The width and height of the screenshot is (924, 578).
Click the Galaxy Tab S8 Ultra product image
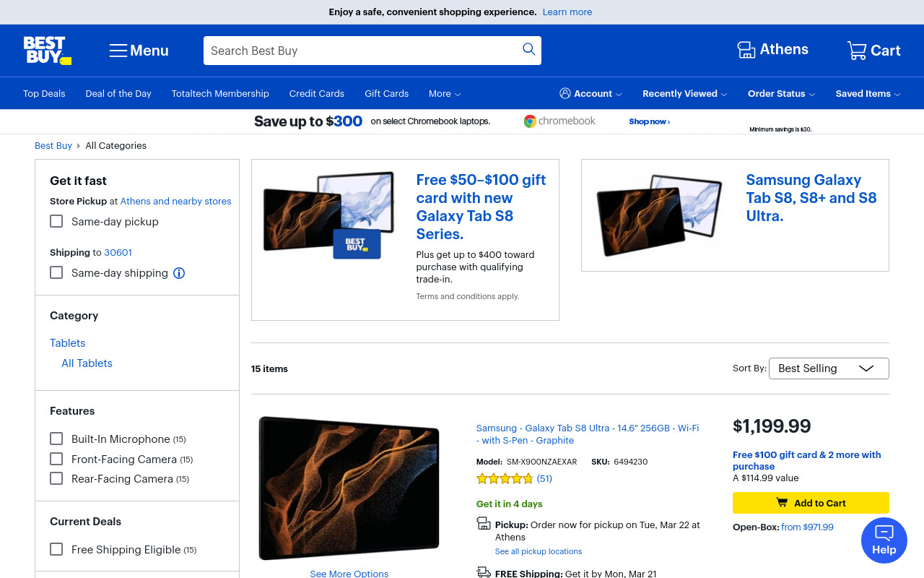point(349,488)
